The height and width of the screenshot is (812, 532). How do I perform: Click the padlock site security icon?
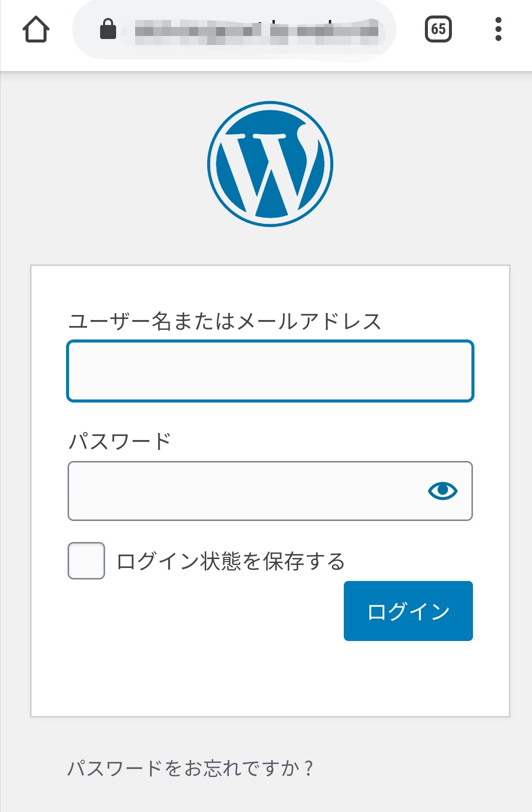point(108,29)
